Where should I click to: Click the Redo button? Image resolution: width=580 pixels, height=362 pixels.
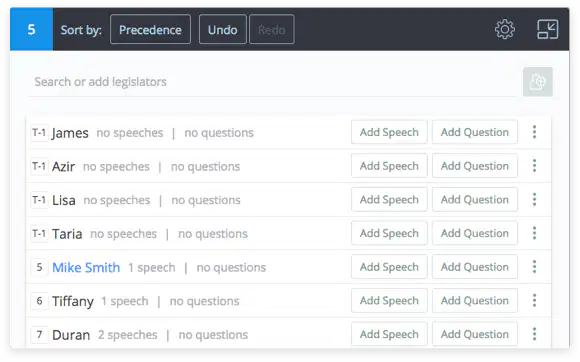pyautogui.click(x=272, y=29)
